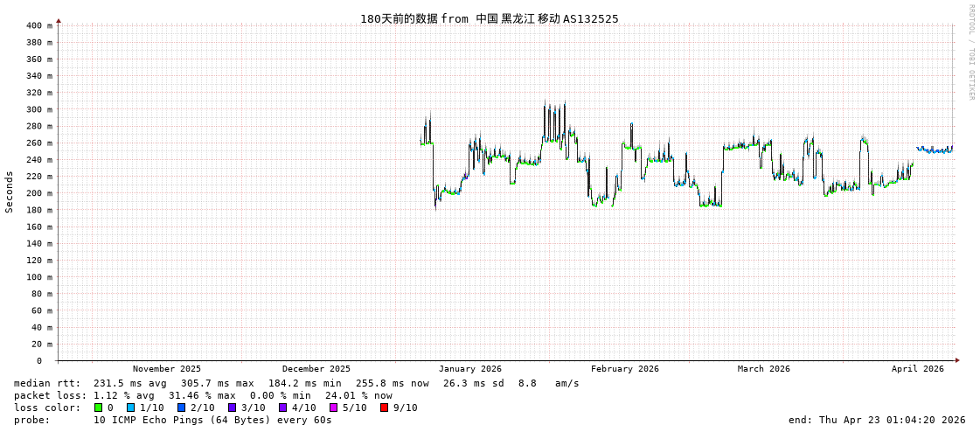The image size is (980, 432).
Task: Click the April 2026 axis label
Action: pyautogui.click(x=917, y=369)
